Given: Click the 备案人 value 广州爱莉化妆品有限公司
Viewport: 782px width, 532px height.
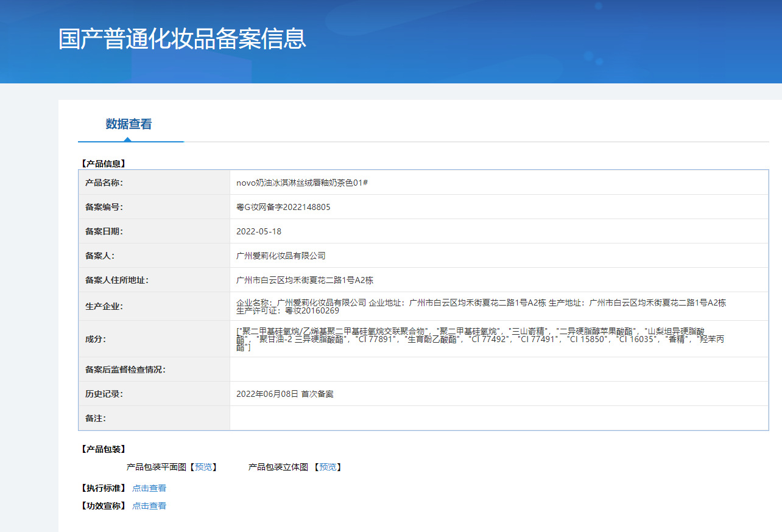Looking at the screenshot, I should pyautogui.click(x=281, y=256).
